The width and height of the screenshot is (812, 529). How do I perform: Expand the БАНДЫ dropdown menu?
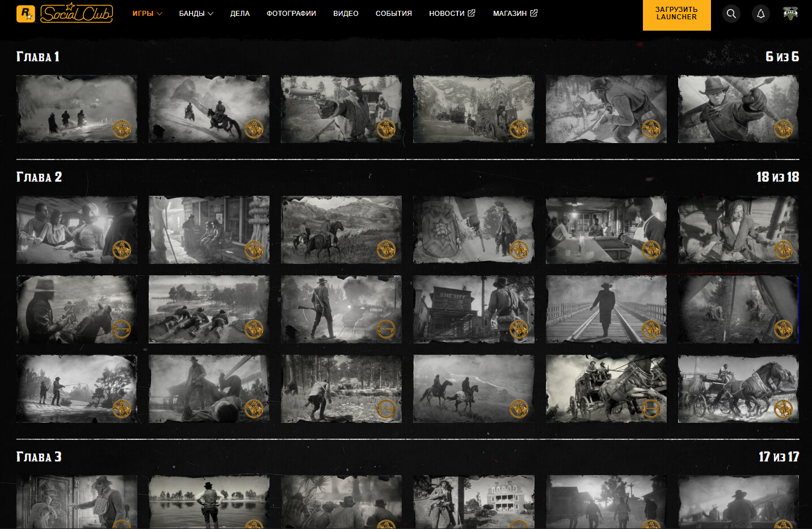pyautogui.click(x=196, y=14)
